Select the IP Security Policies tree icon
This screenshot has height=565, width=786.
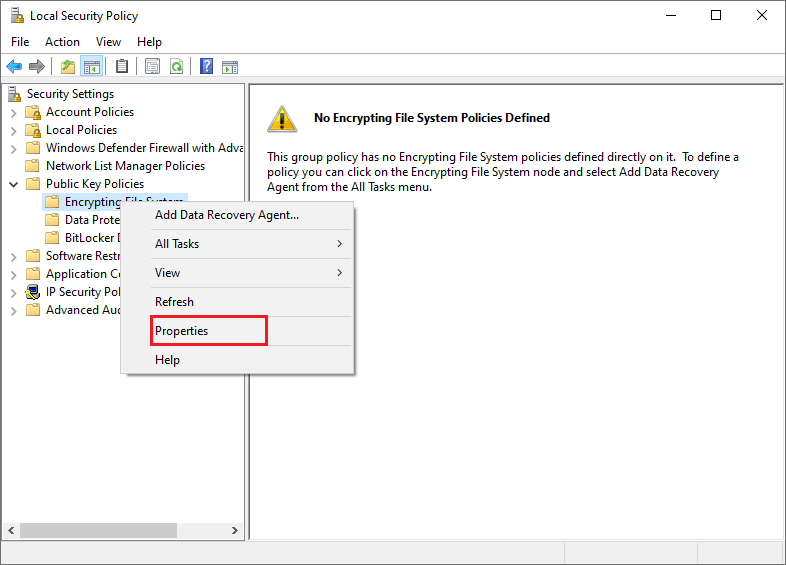pyautogui.click(x=33, y=292)
